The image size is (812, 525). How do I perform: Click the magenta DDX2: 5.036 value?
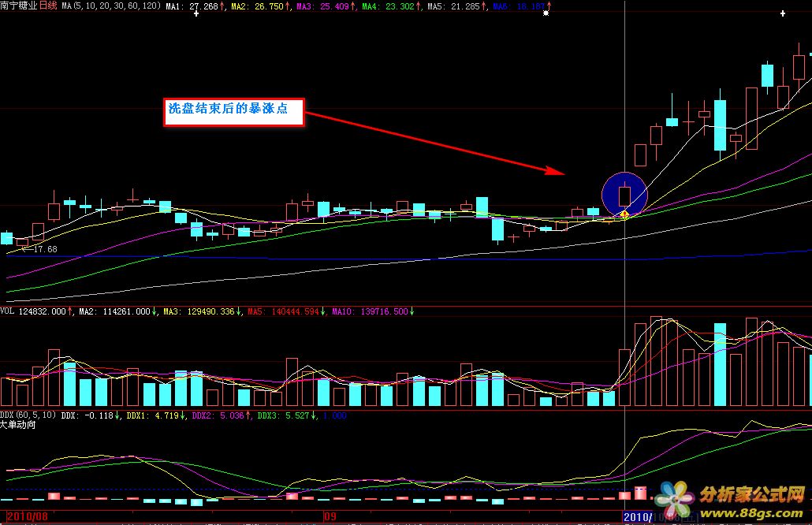(x=222, y=415)
